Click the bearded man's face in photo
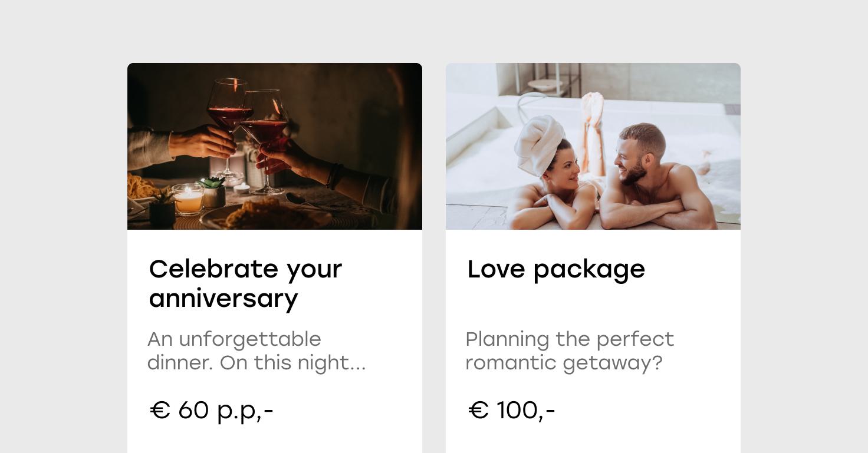 point(633,157)
